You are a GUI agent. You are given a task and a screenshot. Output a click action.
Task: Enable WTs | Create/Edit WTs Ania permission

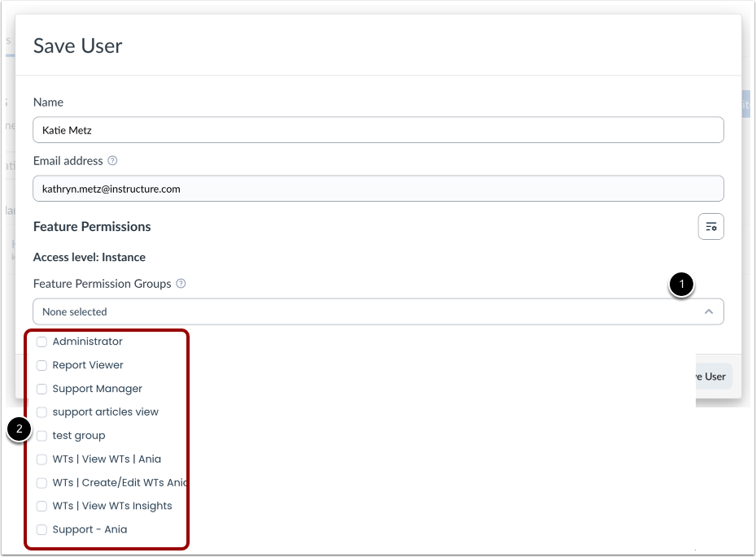42,482
